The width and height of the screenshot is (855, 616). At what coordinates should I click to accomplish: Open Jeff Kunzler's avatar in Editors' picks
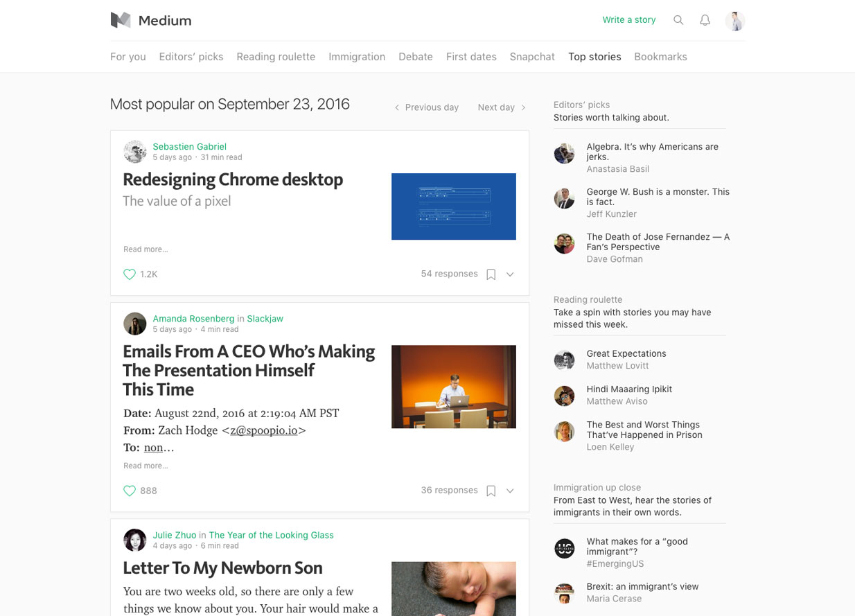pos(564,199)
